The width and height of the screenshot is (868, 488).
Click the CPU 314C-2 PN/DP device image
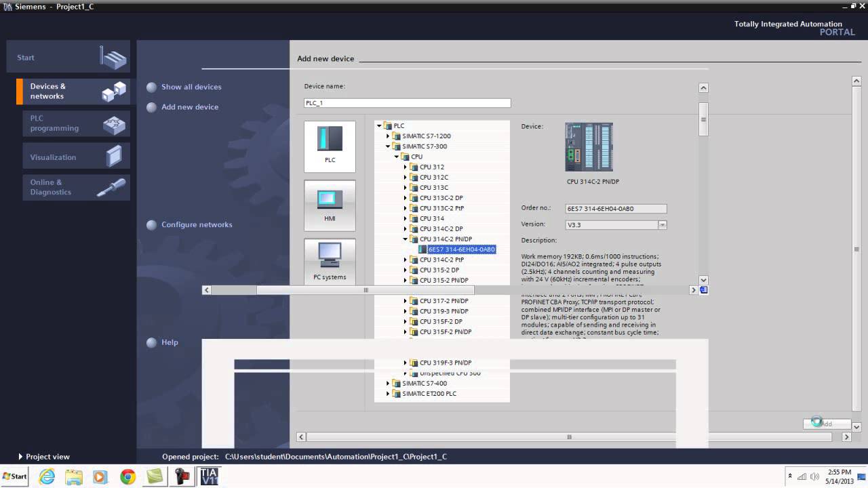(x=589, y=147)
